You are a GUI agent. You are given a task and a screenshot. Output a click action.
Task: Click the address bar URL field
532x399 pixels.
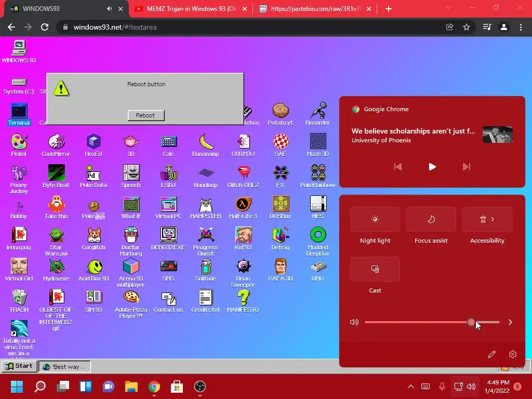251,27
